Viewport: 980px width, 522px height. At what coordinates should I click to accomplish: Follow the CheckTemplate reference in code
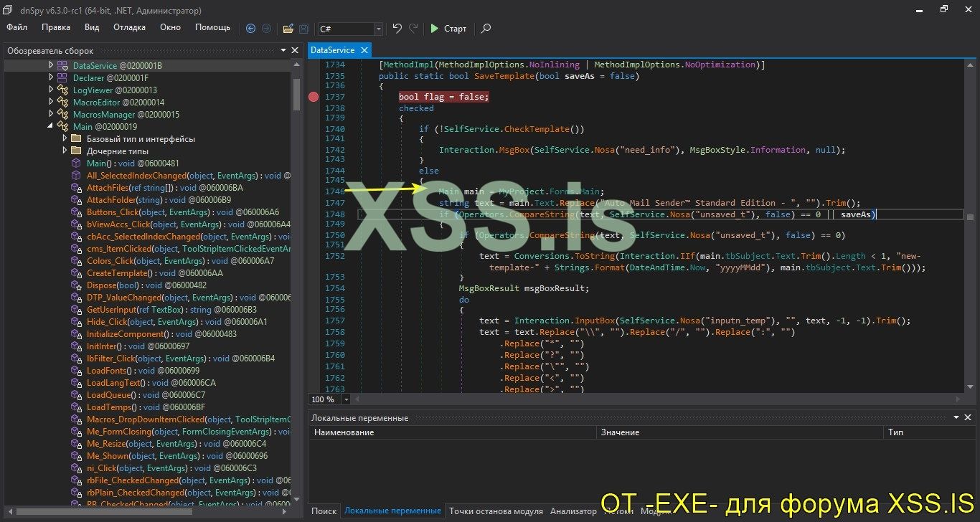(x=537, y=129)
